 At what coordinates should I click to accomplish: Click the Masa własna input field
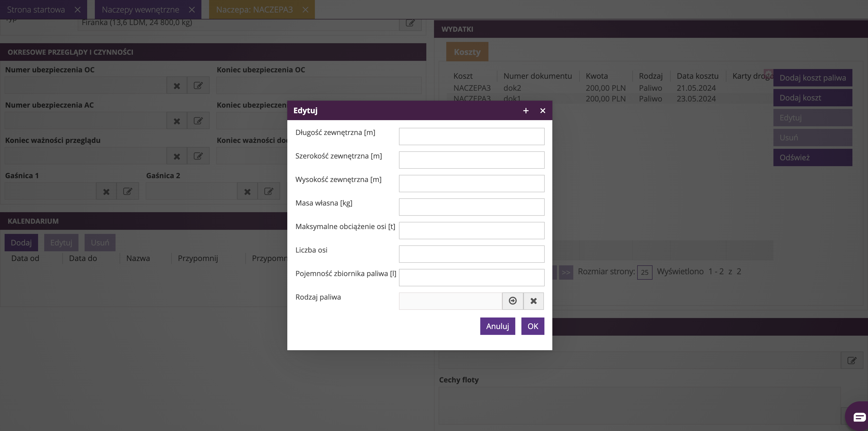click(x=471, y=207)
